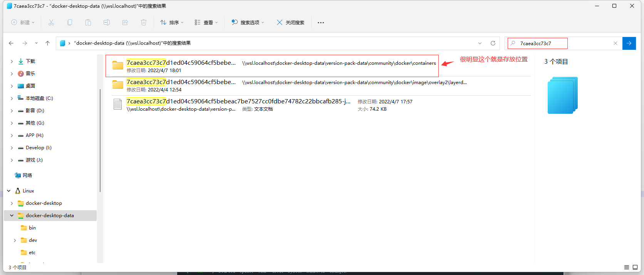This screenshot has width=644, height=275.
Task: Click the navigation pane scrollbar
Action: [x=100, y=140]
